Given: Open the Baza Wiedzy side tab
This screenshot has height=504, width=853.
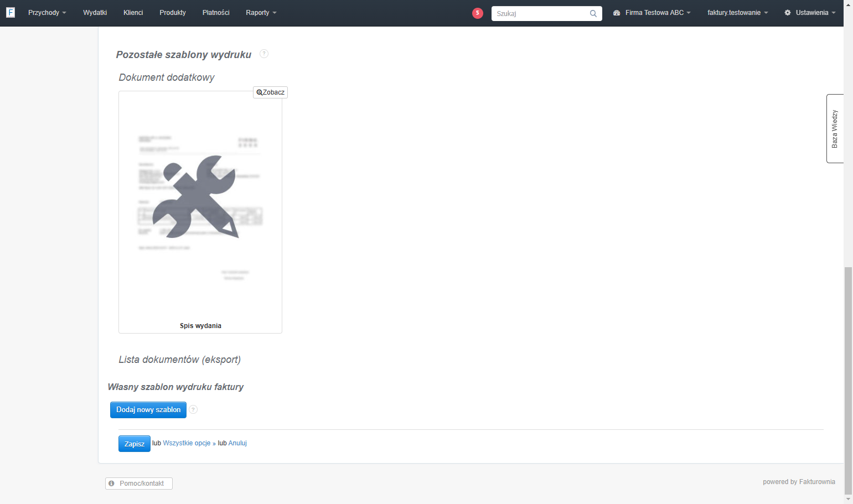Looking at the screenshot, I should point(835,128).
